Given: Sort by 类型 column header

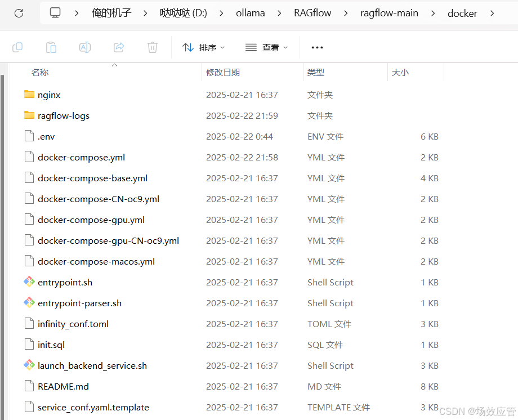Looking at the screenshot, I should [316, 72].
